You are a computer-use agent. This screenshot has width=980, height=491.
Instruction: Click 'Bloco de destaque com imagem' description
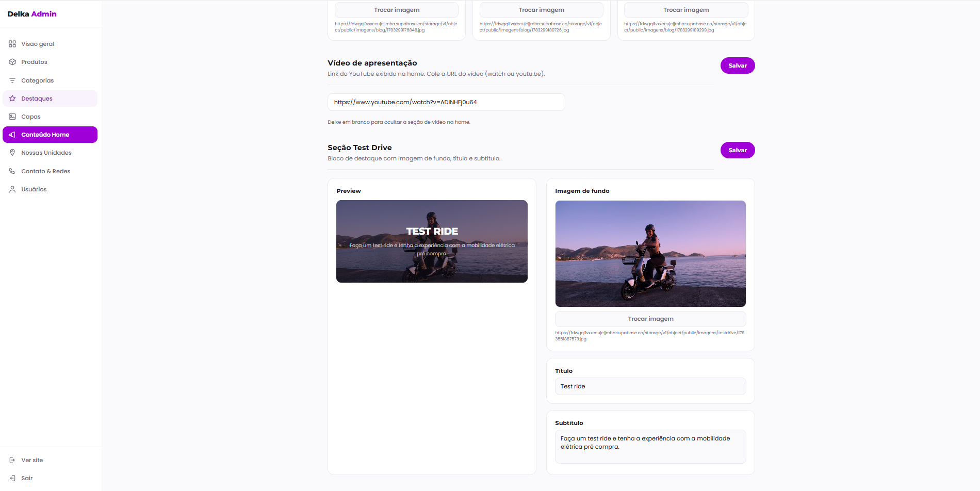(414, 158)
